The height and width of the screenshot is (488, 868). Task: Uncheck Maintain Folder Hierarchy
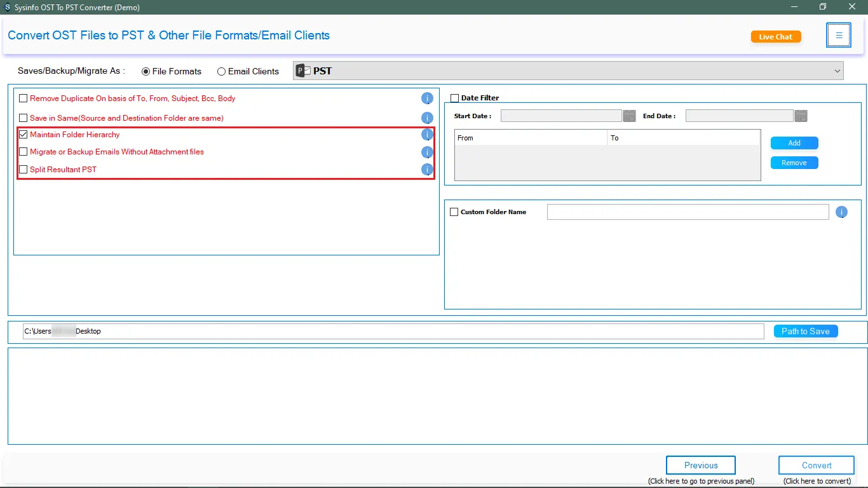24,135
